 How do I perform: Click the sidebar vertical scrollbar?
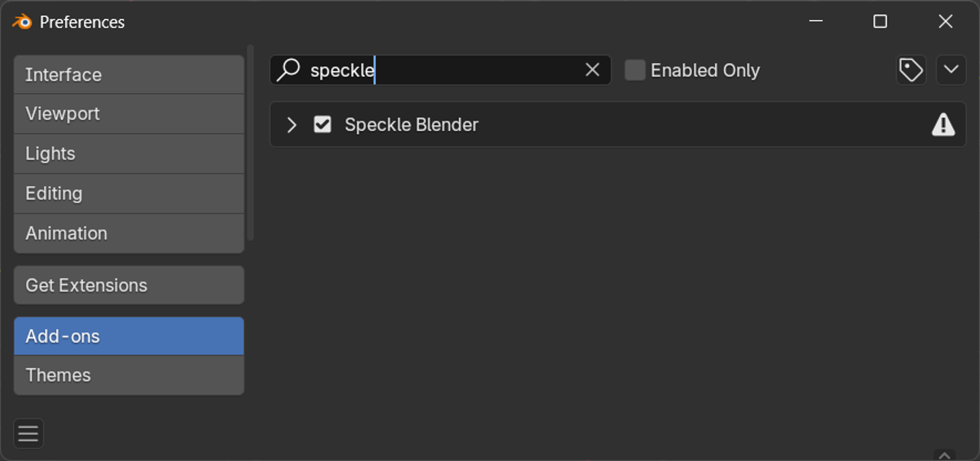[250, 142]
